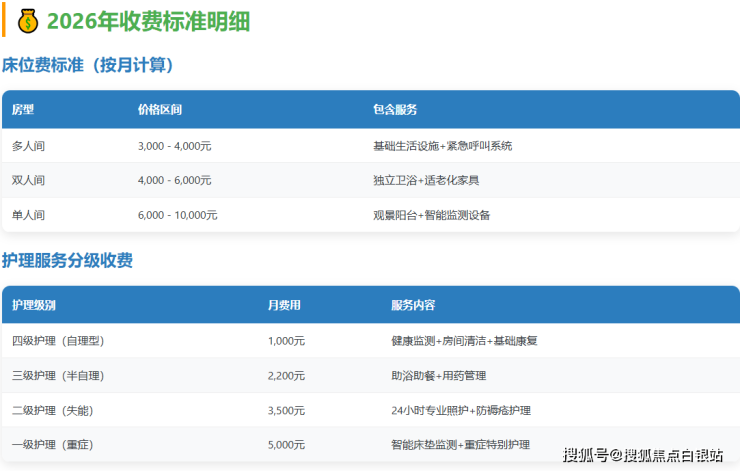Click the 月费用 column header
This screenshot has height=471, width=740.
click(284, 304)
